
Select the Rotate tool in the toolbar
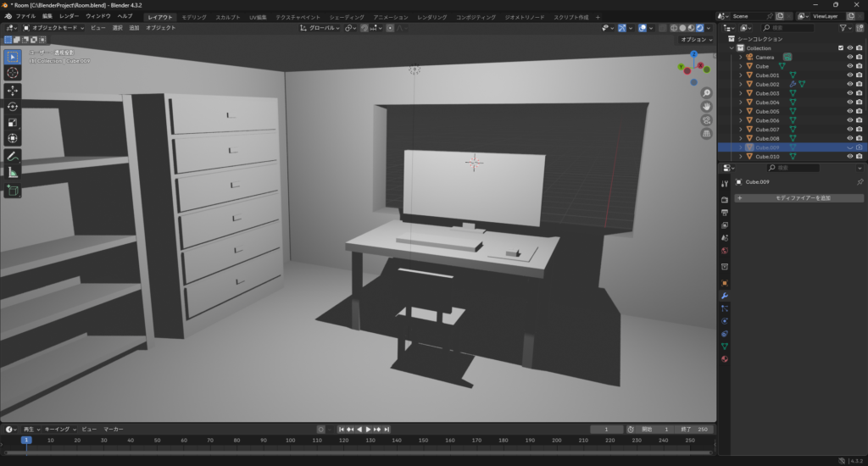click(x=13, y=107)
